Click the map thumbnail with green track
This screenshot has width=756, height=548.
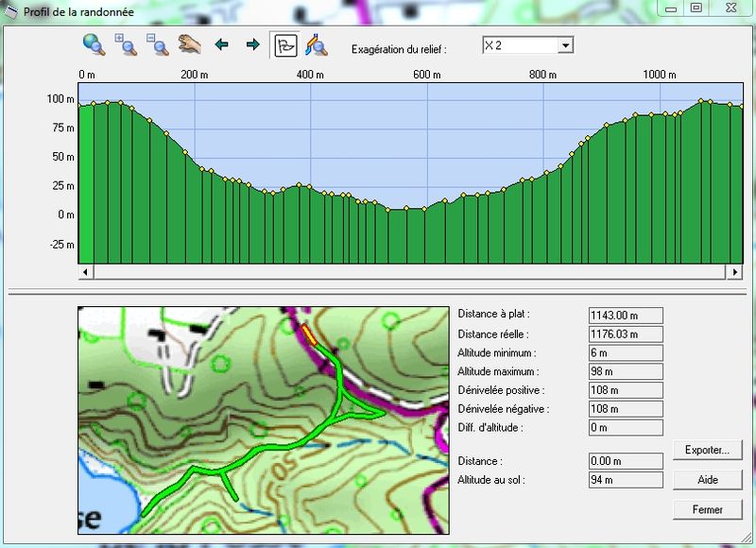(264, 420)
